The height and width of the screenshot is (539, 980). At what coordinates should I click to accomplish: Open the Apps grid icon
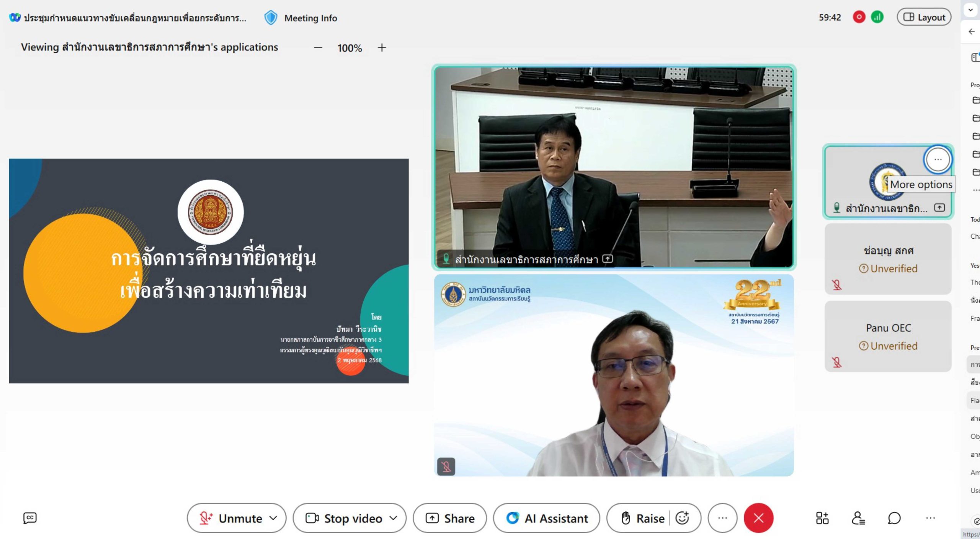pos(822,518)
